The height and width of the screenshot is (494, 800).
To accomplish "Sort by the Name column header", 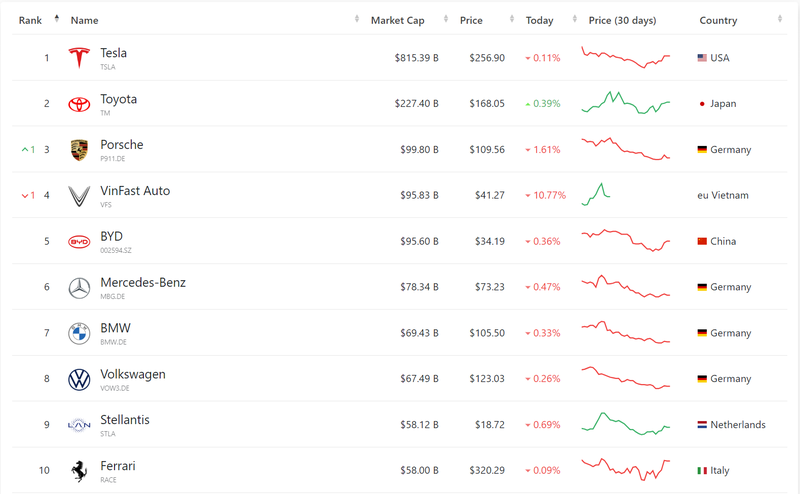I will click(85, 20).
